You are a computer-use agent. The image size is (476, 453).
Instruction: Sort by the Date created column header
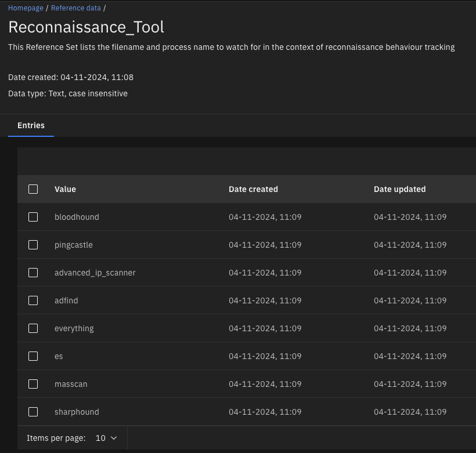[253, 189]
